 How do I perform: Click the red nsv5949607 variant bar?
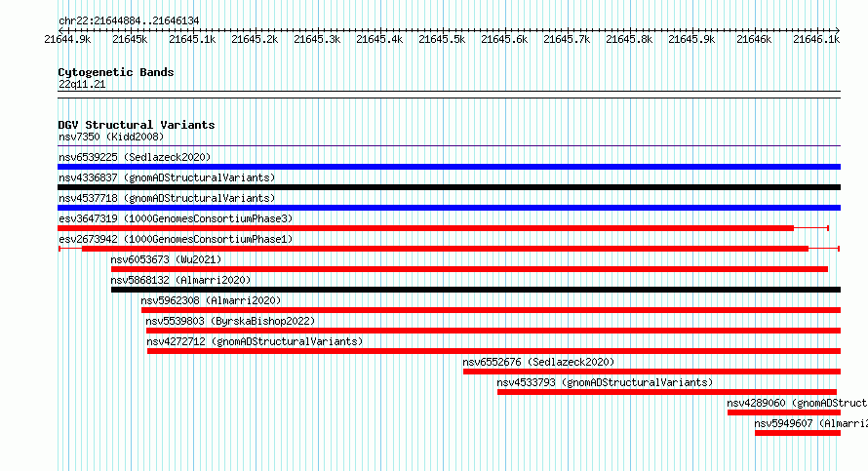point(798,433)
